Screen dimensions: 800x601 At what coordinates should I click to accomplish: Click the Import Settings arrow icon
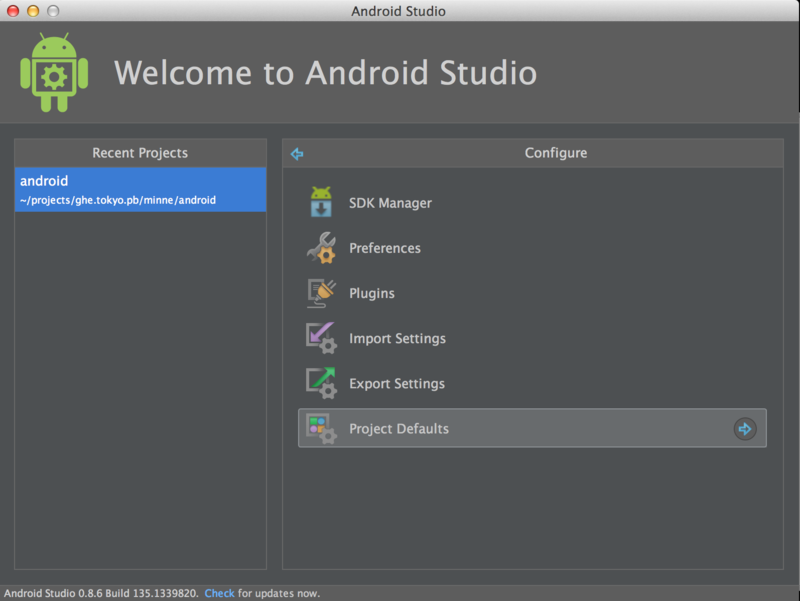[x=321, y=338]
